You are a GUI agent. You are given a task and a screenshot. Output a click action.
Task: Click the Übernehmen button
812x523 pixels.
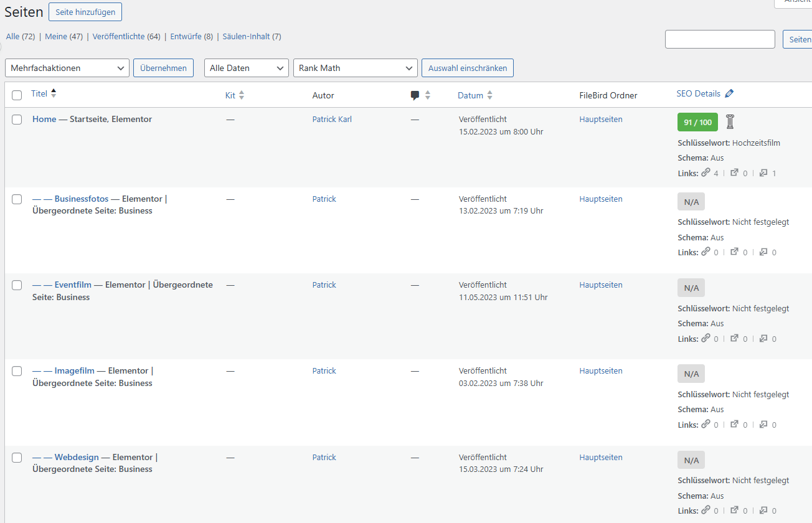[163, 68]
